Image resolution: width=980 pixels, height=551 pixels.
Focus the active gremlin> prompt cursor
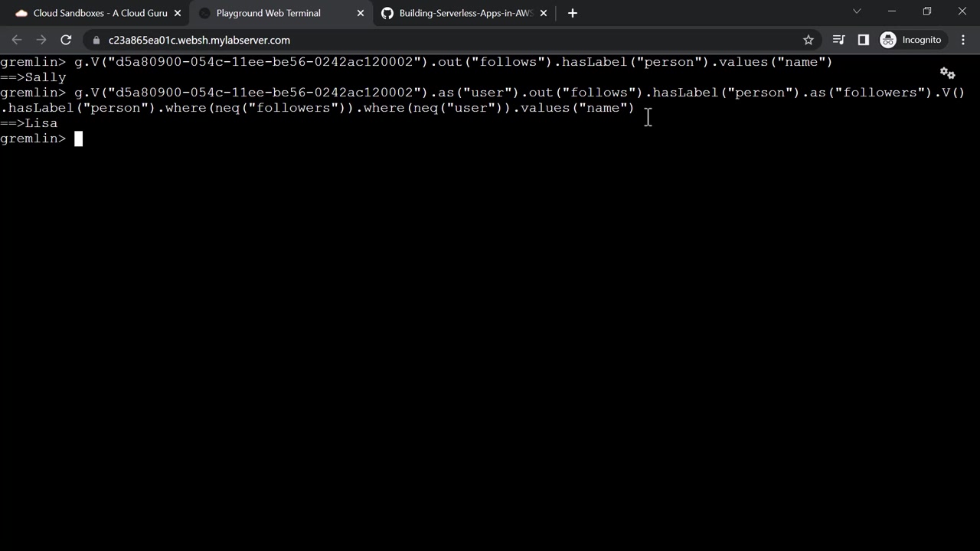click(78, 139)
